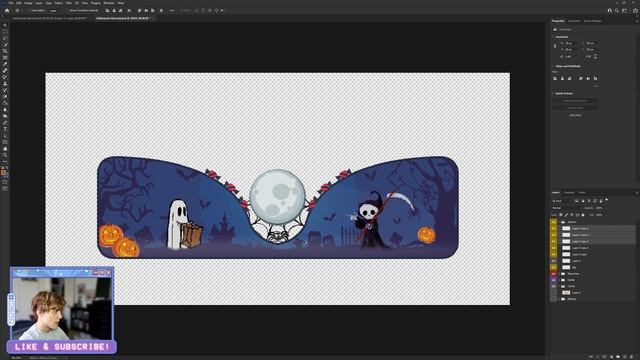Hide the purple-labeled group eye icon
This screenshot has width=640, height=360.
(x=553, y=280)
